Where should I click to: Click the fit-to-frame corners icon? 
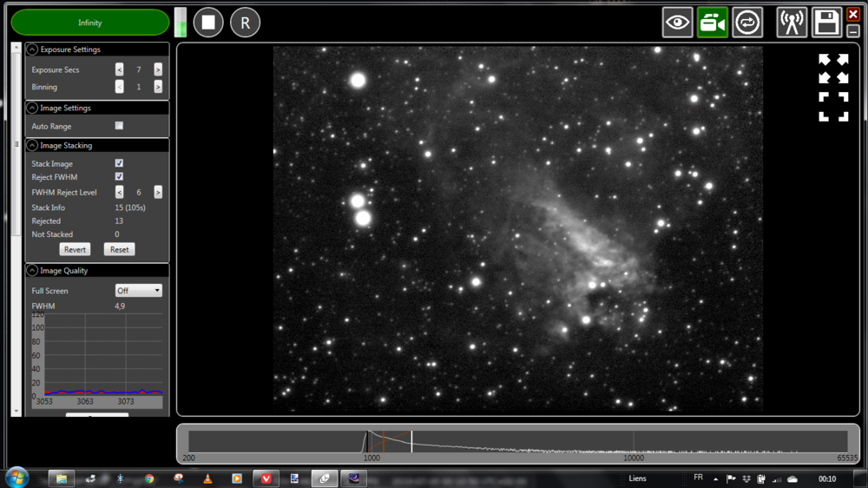[833, 107]
